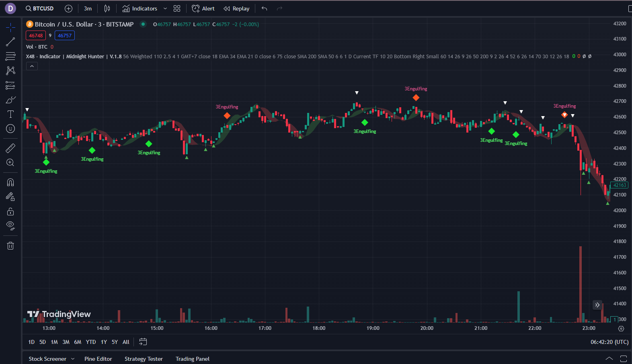This screenshot has width=632, height=364.
Task: Open the user profile menu
Action: (10, 8)
